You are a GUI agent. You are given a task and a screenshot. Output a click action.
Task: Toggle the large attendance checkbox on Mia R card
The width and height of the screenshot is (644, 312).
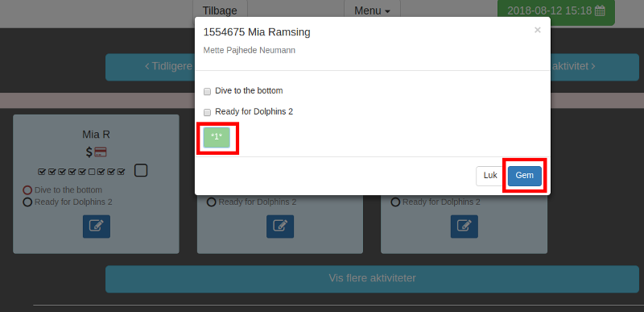pyautogui.click(x=141, y=170)
